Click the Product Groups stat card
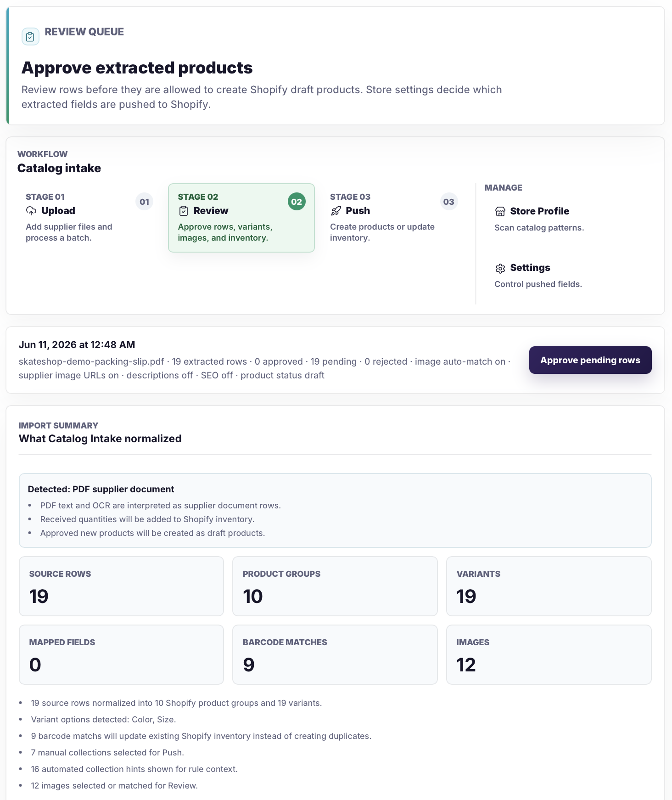Viewport: 672px width, 800px height. [335, 586]
